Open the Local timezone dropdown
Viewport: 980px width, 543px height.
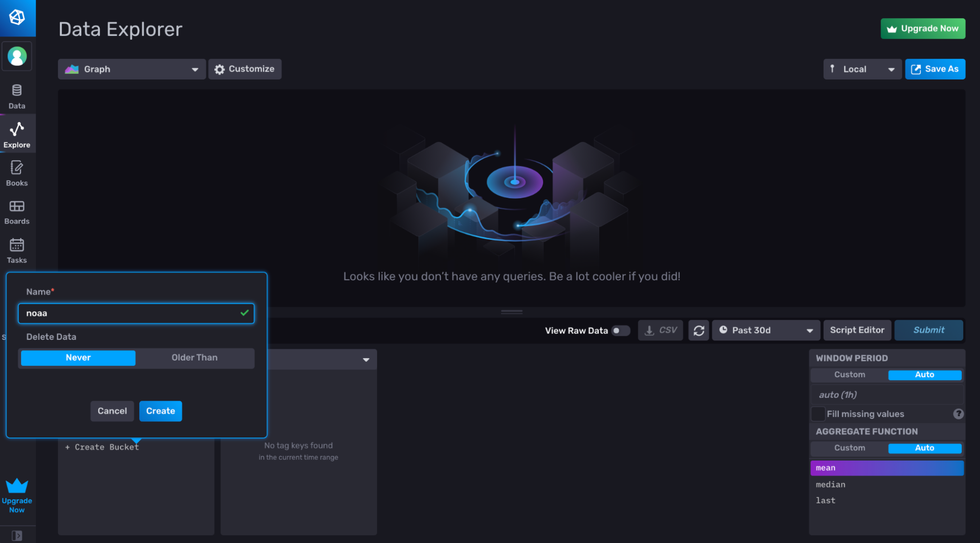pos(862,69)
